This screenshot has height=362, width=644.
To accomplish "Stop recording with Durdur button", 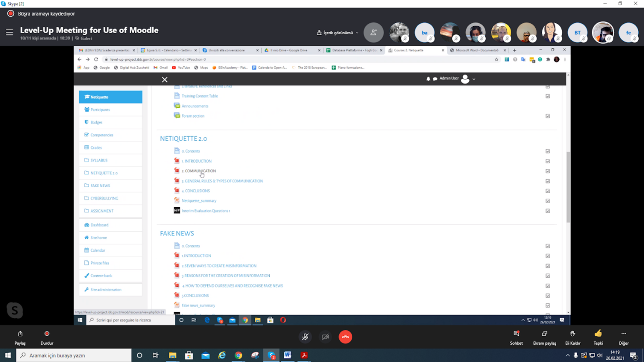I will point(47,334).
